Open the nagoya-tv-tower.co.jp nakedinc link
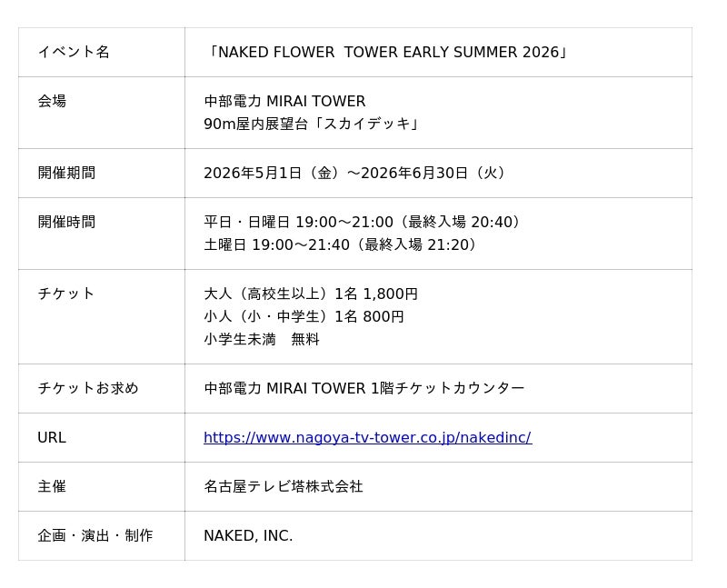This screenshot has width=727, height=588. coord(367,437)
